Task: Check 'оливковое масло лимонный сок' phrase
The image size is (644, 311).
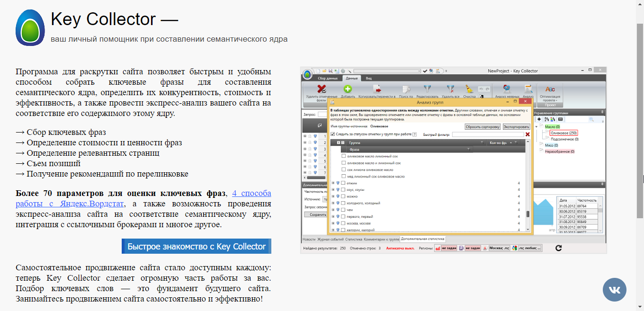Action: 344,156
